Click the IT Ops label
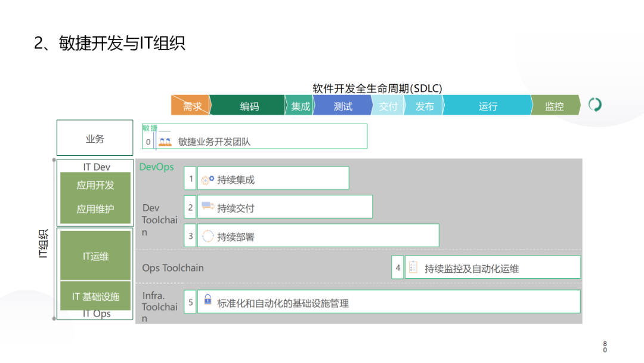 pyautogui.click(x=97, y=313)
